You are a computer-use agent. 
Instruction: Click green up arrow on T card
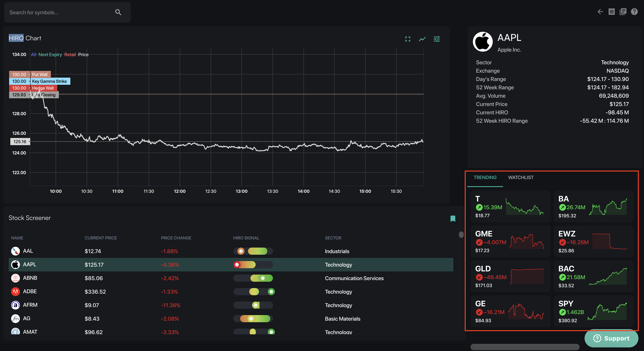(479, 207)
